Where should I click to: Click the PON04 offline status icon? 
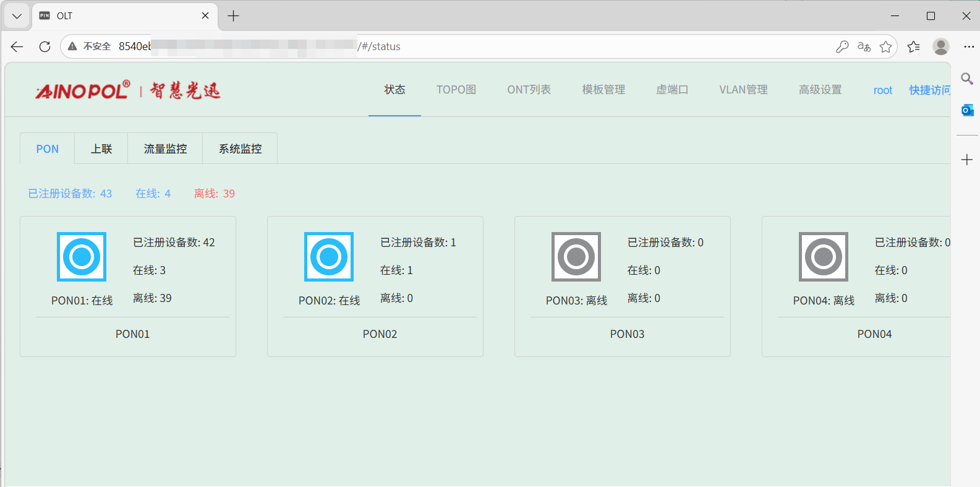tap(824, 257)
